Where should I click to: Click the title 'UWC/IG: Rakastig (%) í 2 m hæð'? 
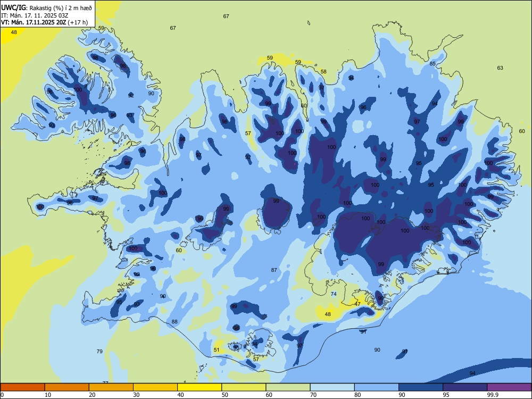46,8
